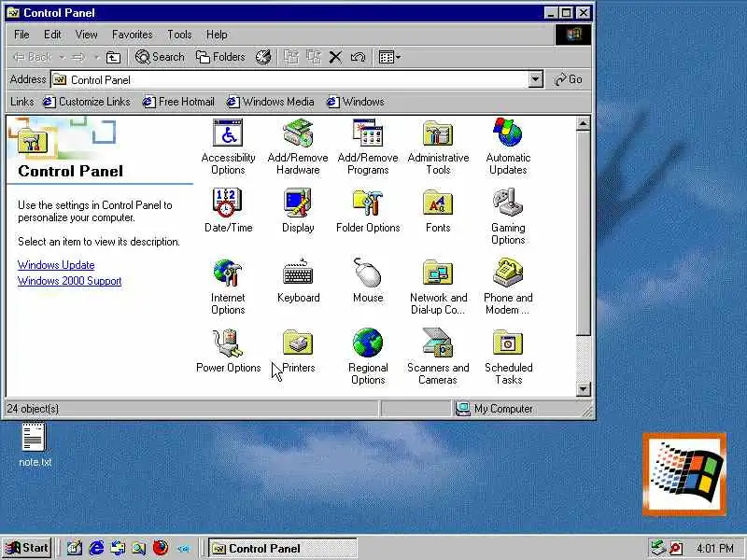Expand the Address bar dropdown arrow

(x=535, y=79)
